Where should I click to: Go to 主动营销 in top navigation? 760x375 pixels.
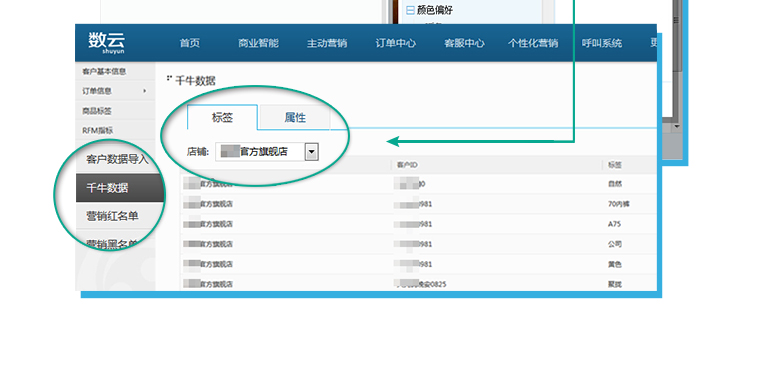click(x=327, y=43)
